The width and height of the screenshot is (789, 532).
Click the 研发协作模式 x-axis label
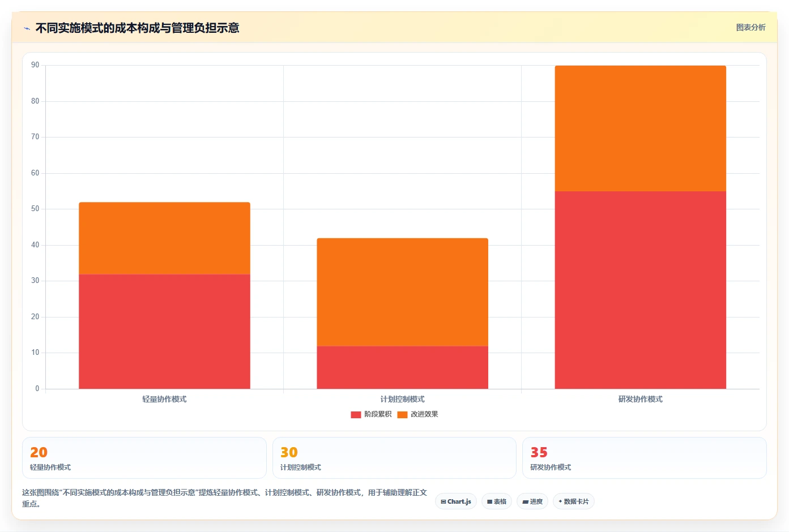coord(640,399)
